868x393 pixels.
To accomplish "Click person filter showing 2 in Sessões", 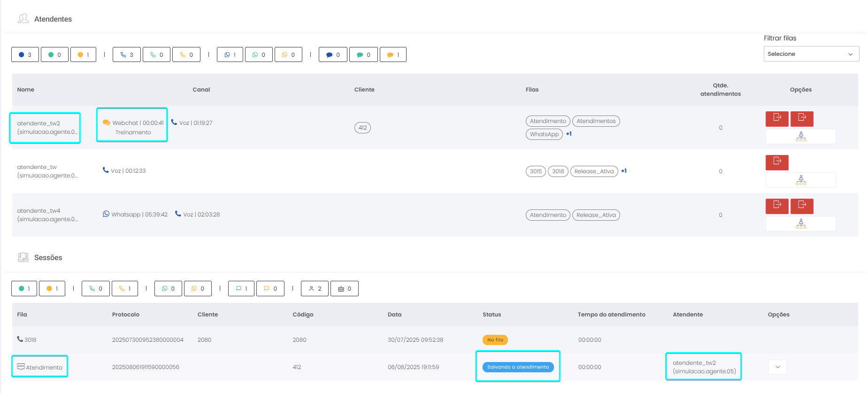I will point(315,289).
